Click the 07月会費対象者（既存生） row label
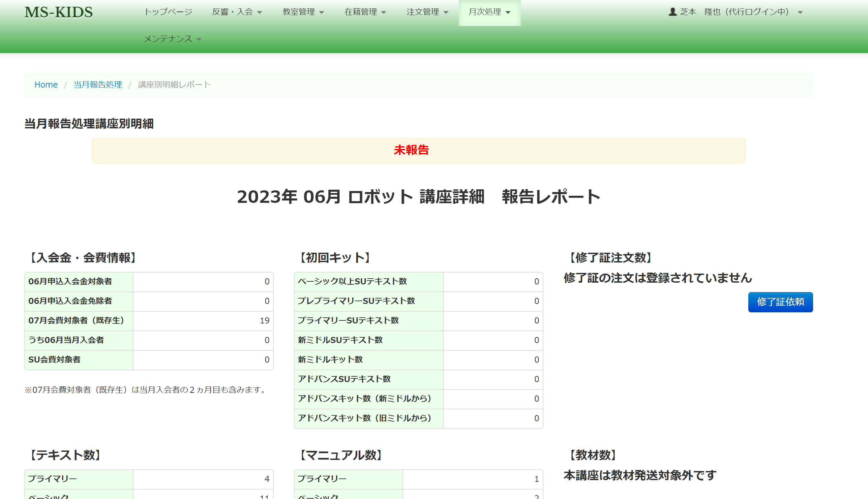 [x=76, y=320]
